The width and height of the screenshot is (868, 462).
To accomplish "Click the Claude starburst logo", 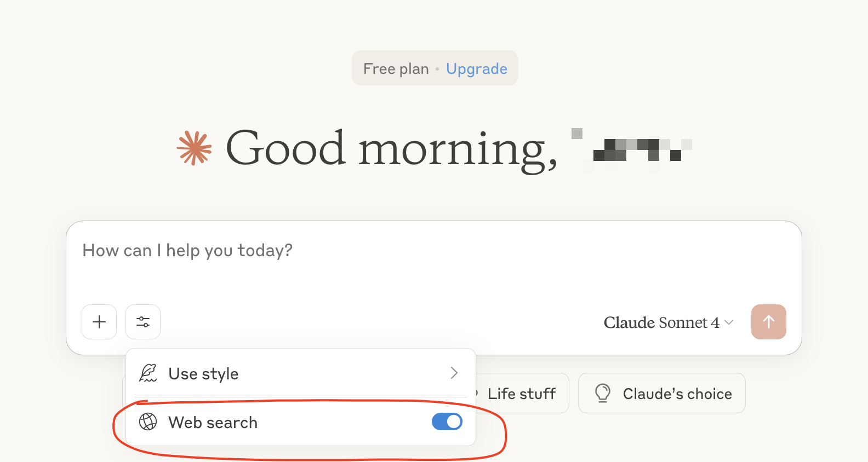I will 194,148.
